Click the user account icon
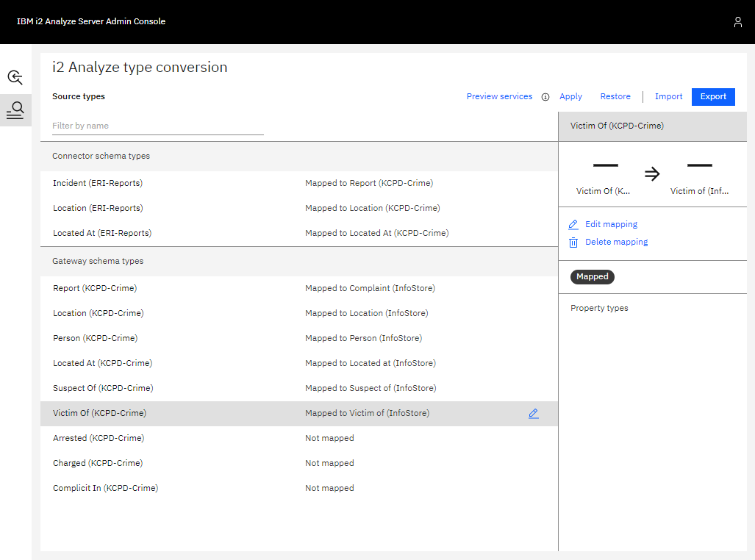755x560 pixels. pyautogui.click(x=738, y=22)
